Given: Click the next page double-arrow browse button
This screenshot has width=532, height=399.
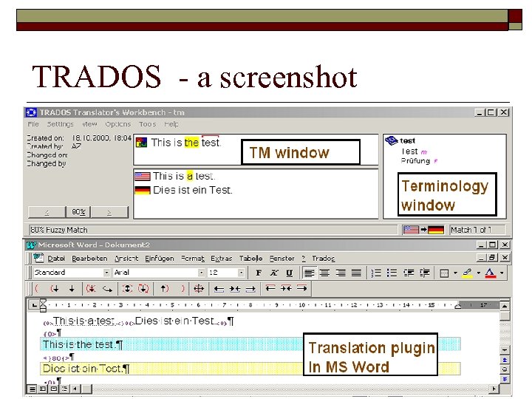Looking at the screenshot, I should pyautogui.click(x=505, y=379).
